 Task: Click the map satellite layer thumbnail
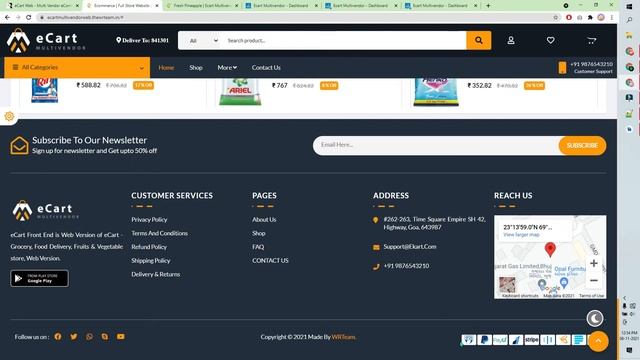tap(507, 284)
